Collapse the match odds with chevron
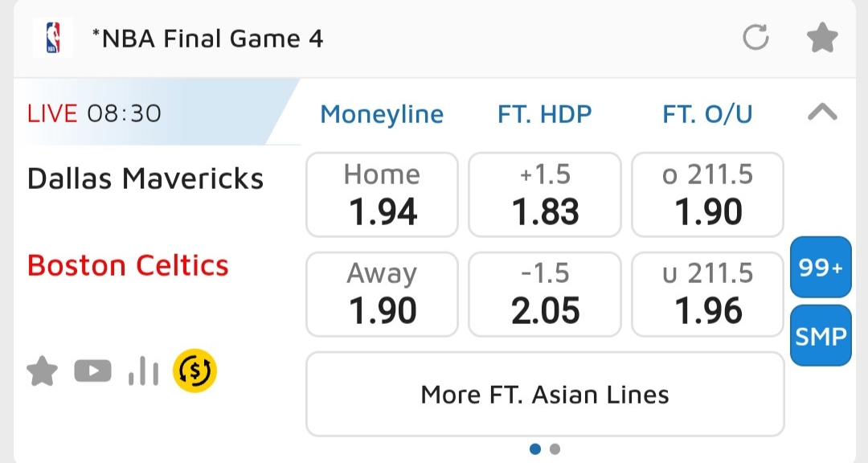The image size is (868, 463). click(821, 113)
